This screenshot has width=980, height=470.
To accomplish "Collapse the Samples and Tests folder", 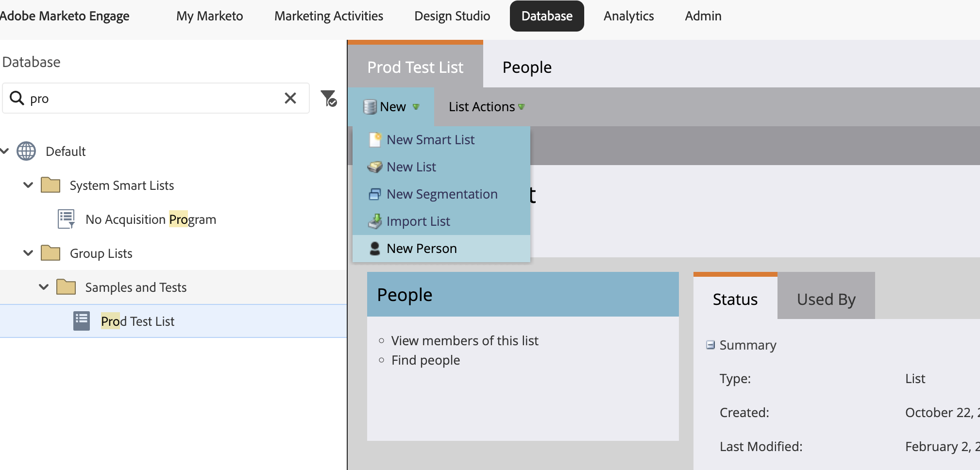I will [44, 287].
